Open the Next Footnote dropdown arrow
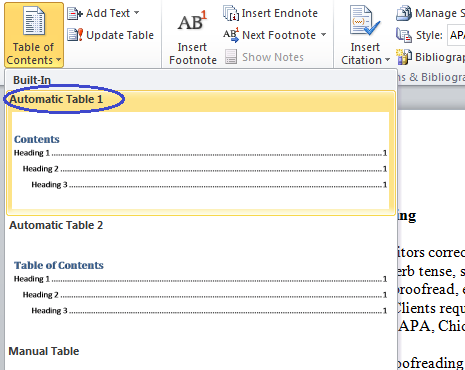The width and height of the screenshot is (465, 370). [x=323, y=34]
